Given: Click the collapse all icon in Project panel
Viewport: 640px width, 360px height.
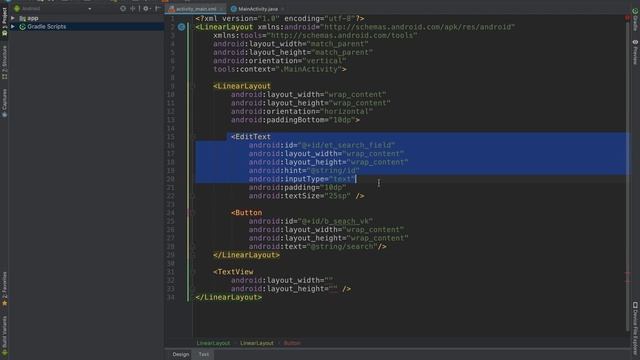Looking at the screenshot, I should click(133, 8).
